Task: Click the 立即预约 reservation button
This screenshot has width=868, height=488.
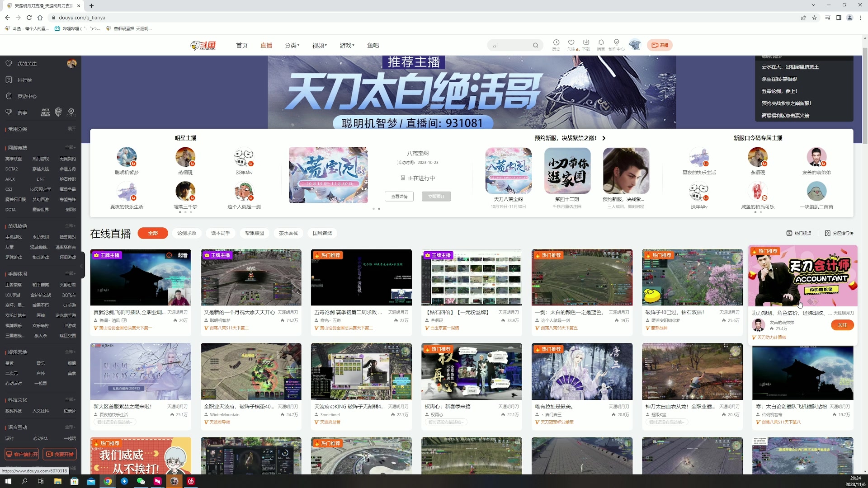Action: tap(436, 196)
